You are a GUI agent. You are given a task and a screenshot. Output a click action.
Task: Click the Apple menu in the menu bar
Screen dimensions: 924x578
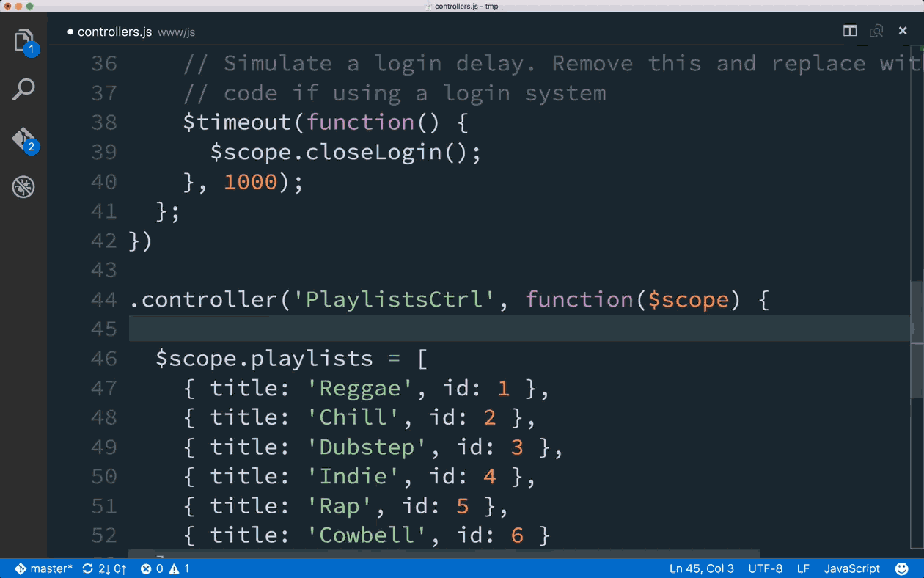[9, 6]
